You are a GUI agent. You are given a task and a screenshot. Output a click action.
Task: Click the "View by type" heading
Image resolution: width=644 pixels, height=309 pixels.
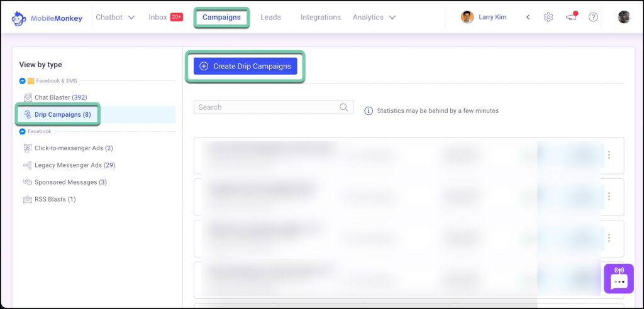[x=41, y=65]
